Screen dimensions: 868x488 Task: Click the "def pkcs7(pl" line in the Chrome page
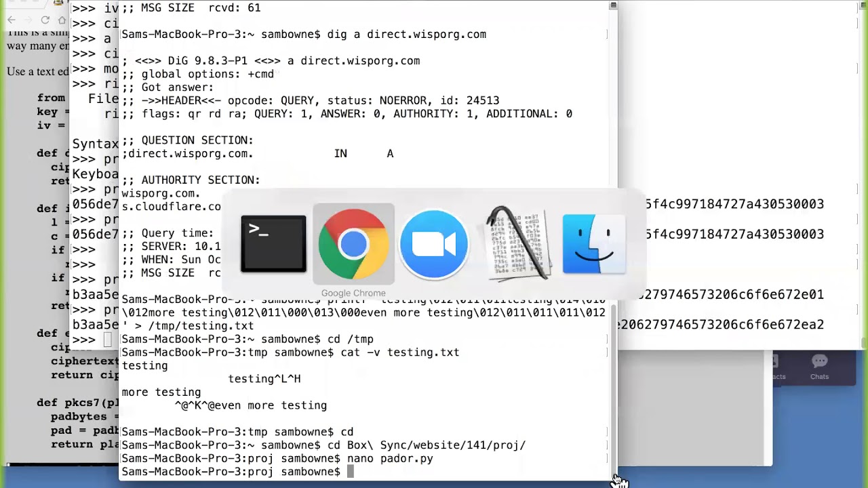(78, 403)
